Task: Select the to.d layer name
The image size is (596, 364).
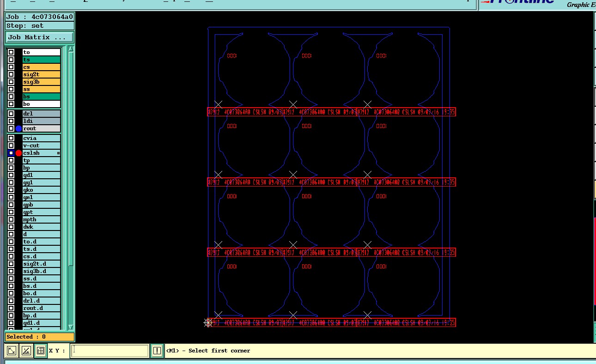Action: 42,242
